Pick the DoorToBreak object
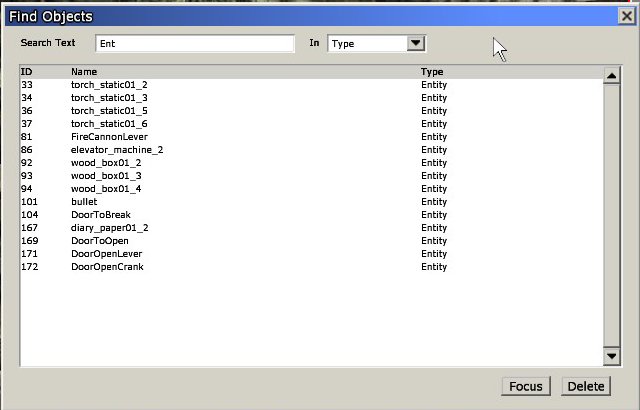Viewport: 640px width, 410px height. pos(101,215)
